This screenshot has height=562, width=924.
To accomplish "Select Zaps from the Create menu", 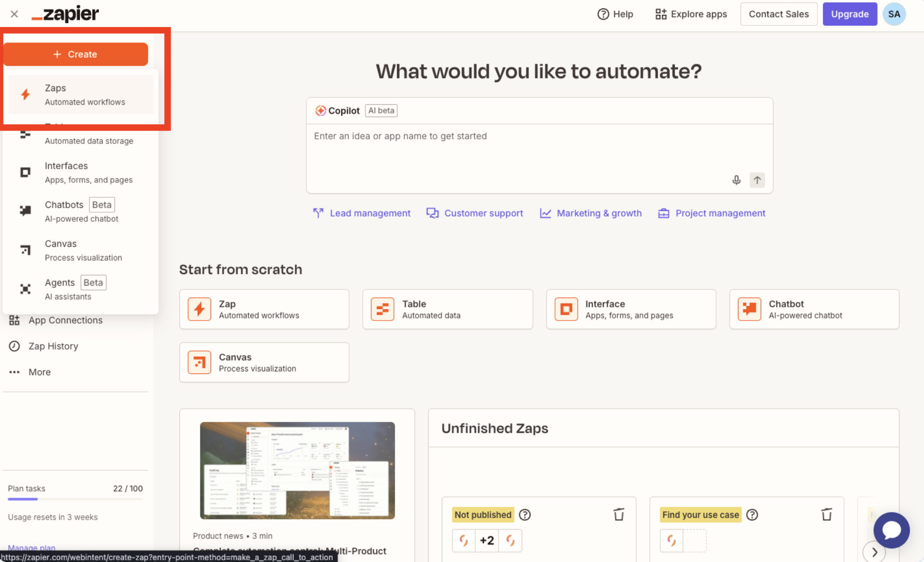I will pyautogui.click(x=81, y=95).
